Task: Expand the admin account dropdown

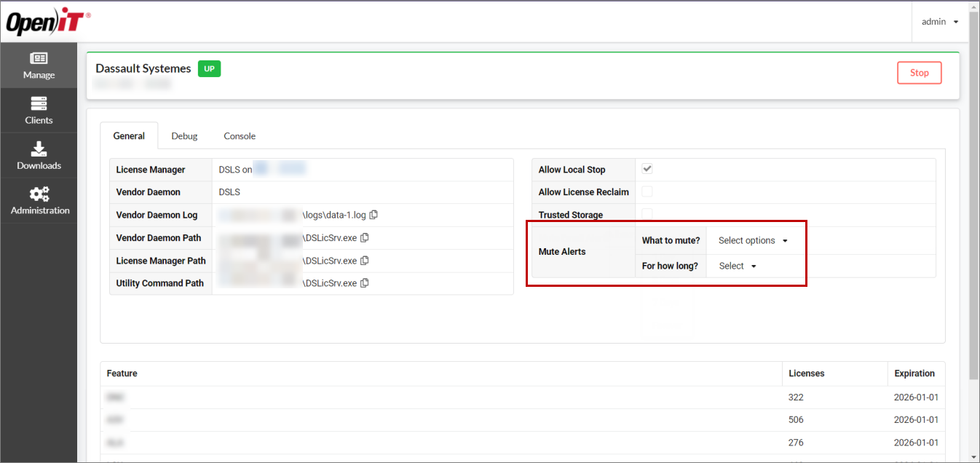Action: (x=939, y=21)
